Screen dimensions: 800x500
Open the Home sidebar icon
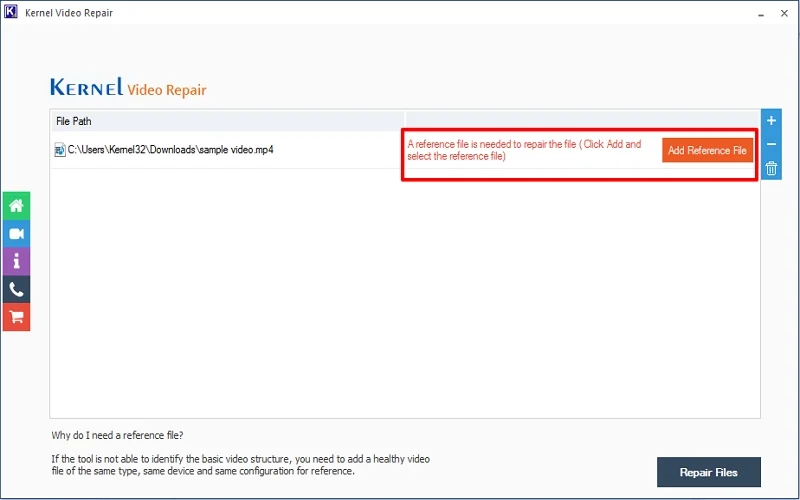pos(16,206)
